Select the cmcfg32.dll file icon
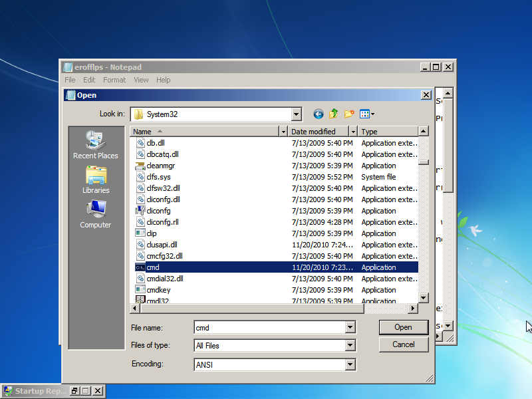The image size is (532, 399). coord(140,256)
